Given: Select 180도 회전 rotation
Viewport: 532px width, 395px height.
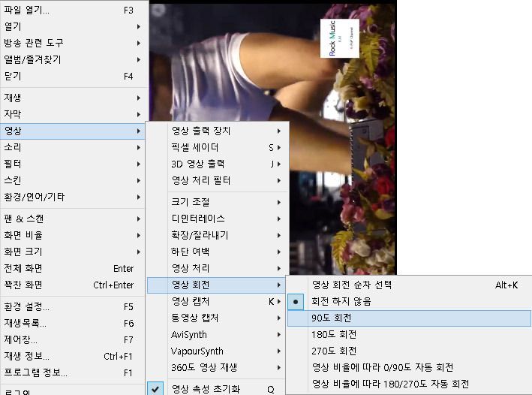Looking at the screenshot, I should (409, 334).
